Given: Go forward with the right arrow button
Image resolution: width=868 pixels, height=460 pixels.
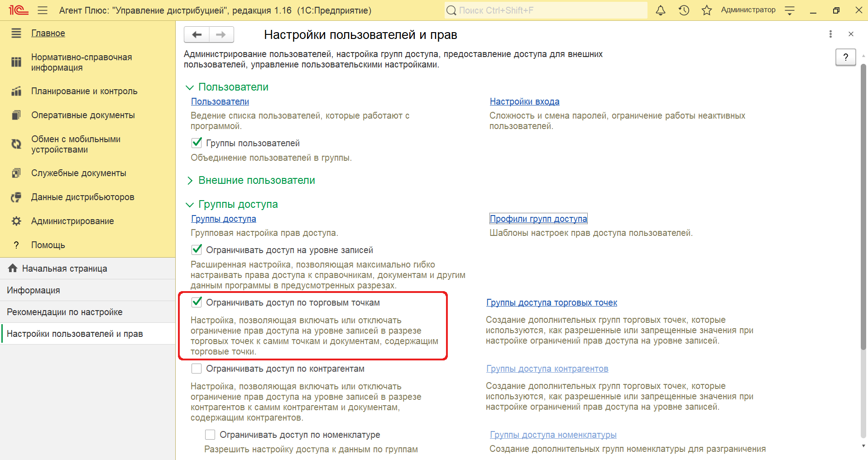Looking at the screenshot, I should pyautogui.click(x=221, y=34).
